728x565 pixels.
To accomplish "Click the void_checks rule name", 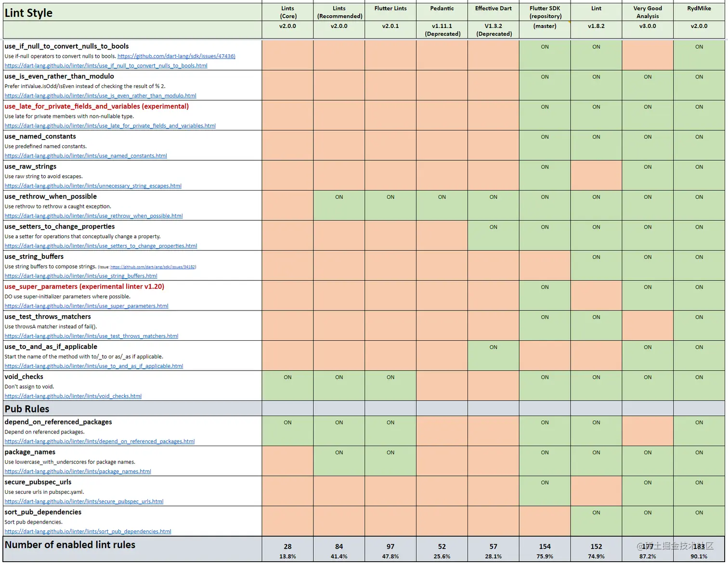I will tap(24, 377).
